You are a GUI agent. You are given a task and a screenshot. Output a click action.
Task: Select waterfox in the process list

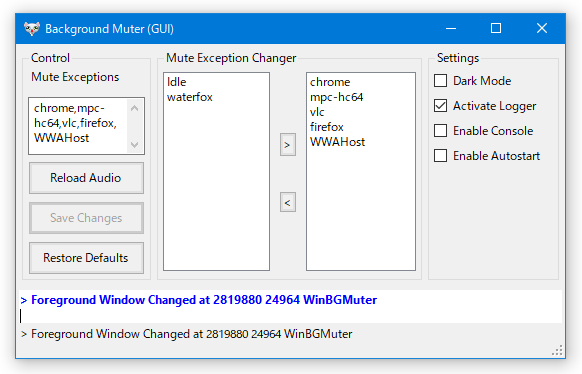(190, 97)
